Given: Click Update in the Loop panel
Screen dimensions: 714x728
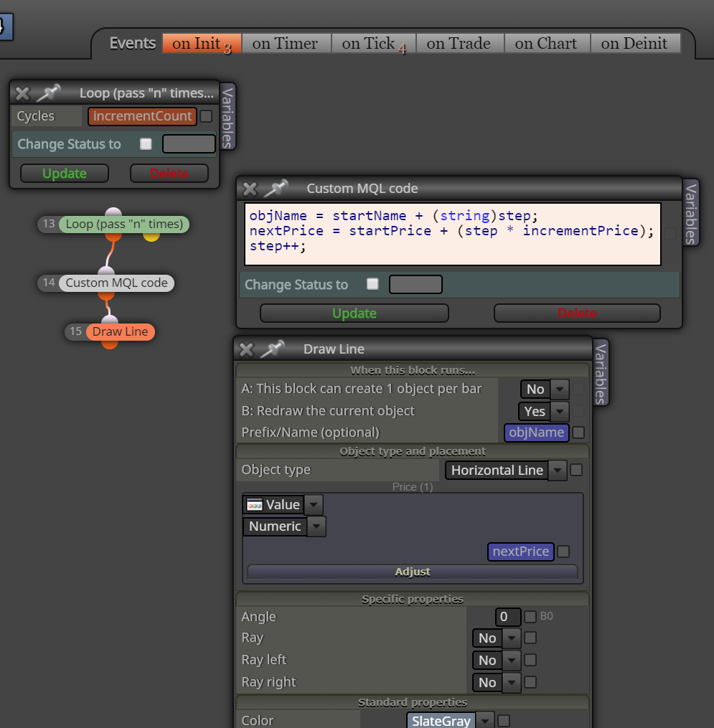Looking at the screenshot, I should coord(65,173).
